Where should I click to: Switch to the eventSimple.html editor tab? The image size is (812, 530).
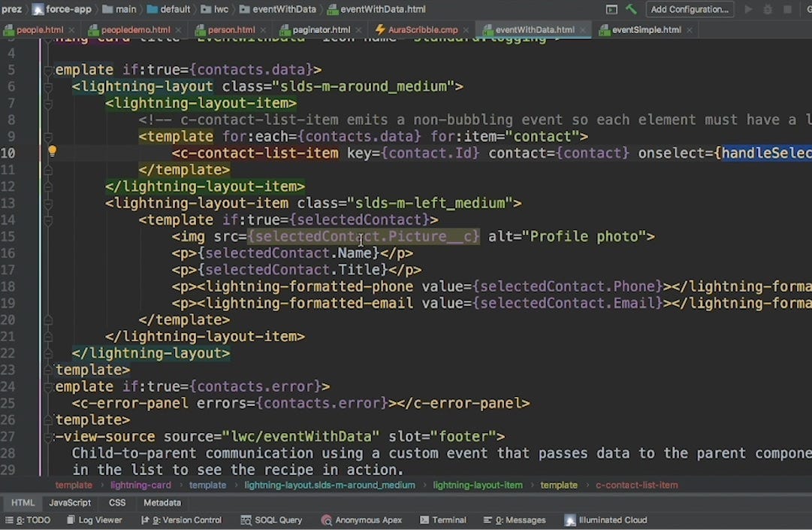[x=641, y=30]
